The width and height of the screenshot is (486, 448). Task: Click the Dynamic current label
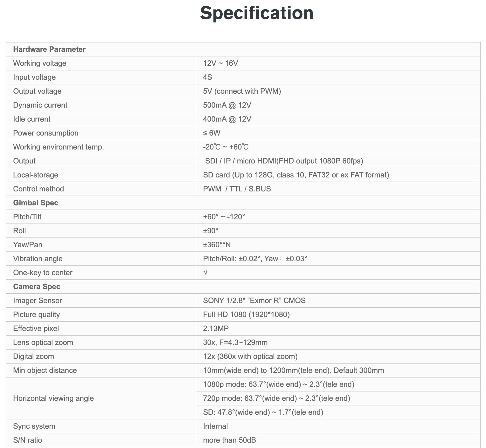click(x=40, y=105)
